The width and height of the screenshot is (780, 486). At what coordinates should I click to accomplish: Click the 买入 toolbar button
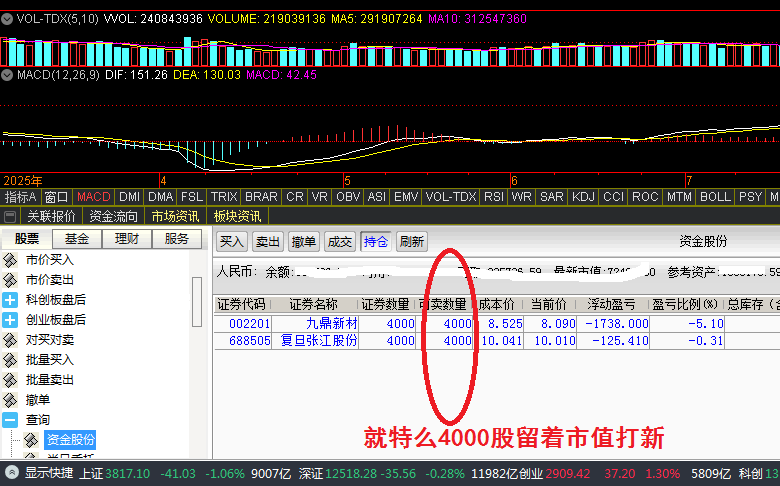pyautogui.click(x=232, y=242)
